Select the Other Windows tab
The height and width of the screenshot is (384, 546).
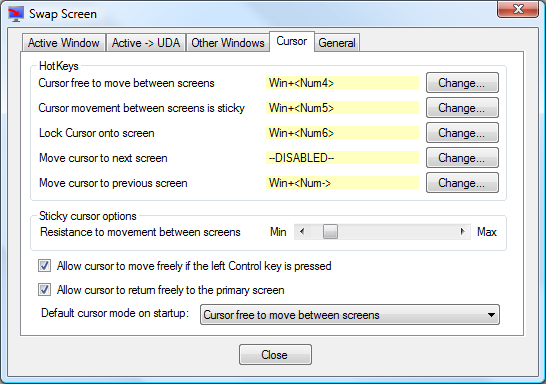click(228, 43)
